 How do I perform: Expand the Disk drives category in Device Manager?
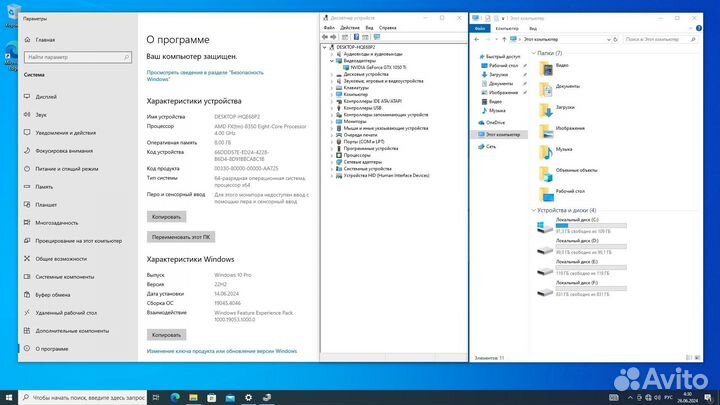(332, 74)
